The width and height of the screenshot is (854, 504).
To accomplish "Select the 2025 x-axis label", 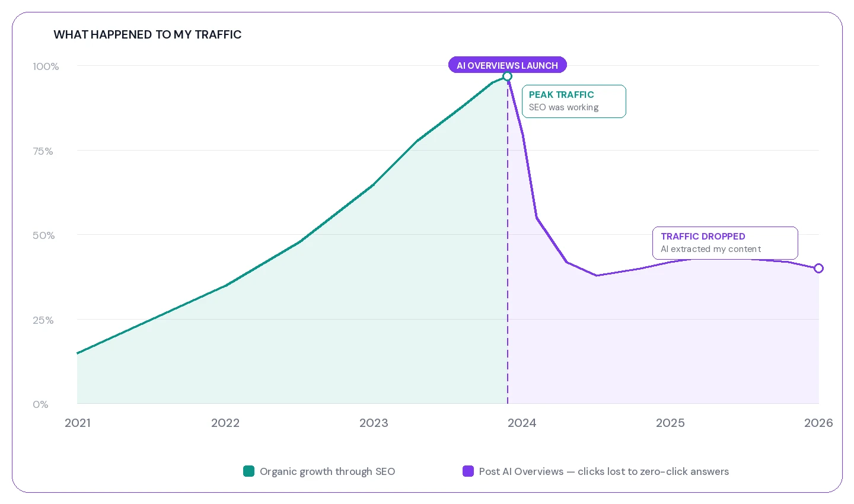I will tap(670, 423).
